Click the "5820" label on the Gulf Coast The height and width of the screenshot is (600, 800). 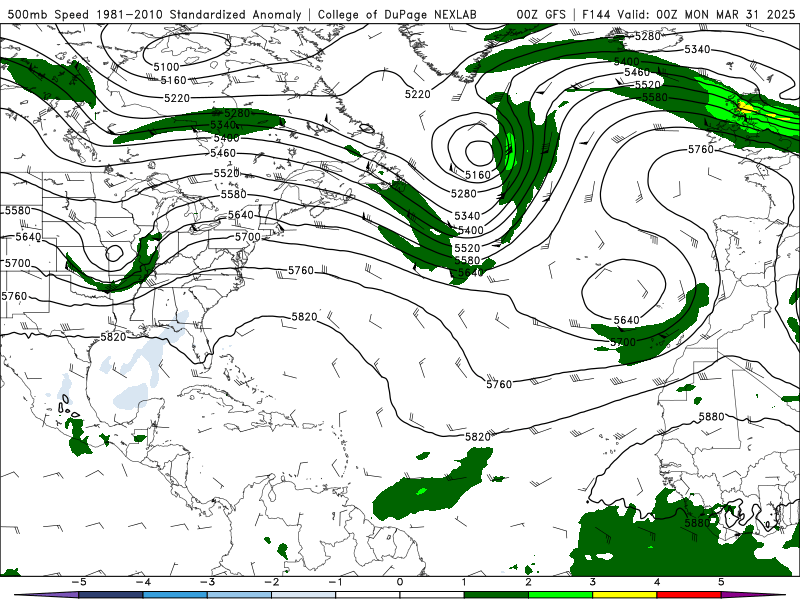113,337
